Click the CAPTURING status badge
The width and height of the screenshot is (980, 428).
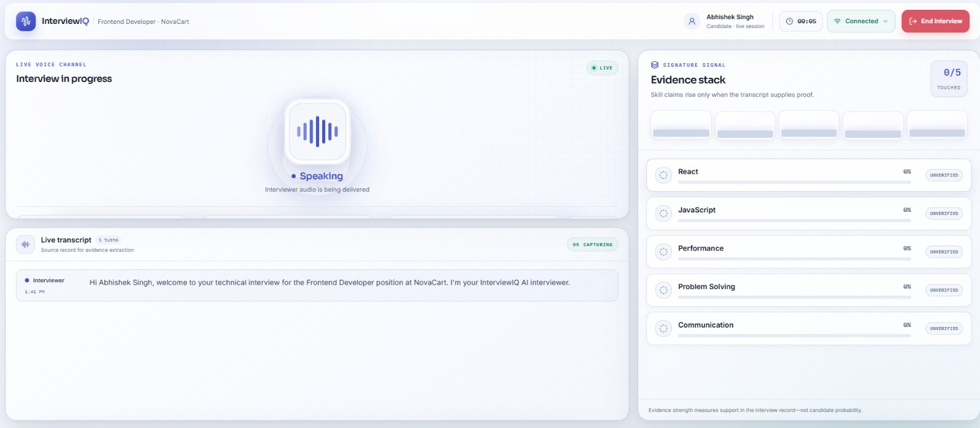tap(592, 244)
